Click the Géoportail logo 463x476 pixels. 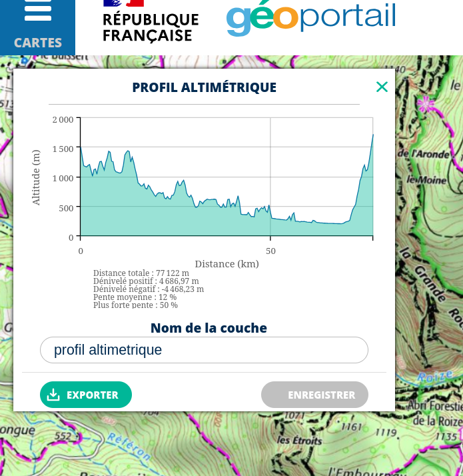[310, 18]
